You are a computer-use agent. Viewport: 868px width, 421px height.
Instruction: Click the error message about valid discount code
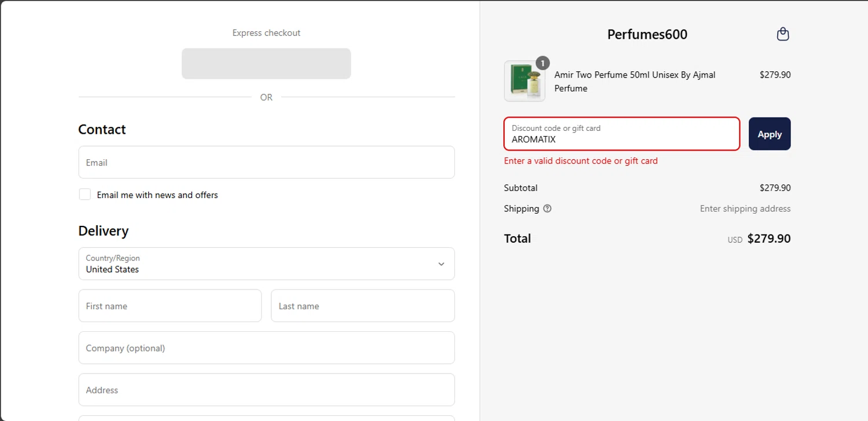(581, 161)
